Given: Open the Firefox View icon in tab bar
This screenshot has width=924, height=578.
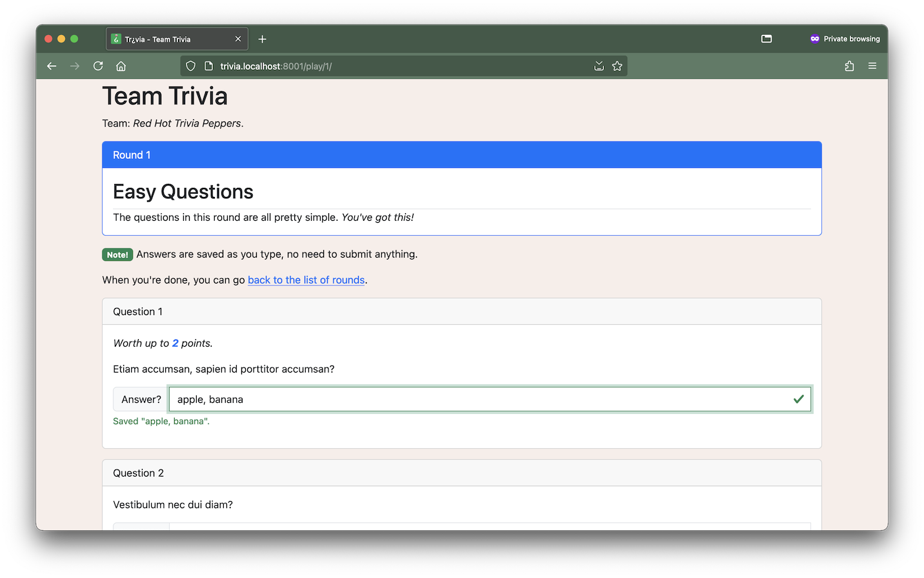Looking at the screenshot, I should (x=767, y=39).
